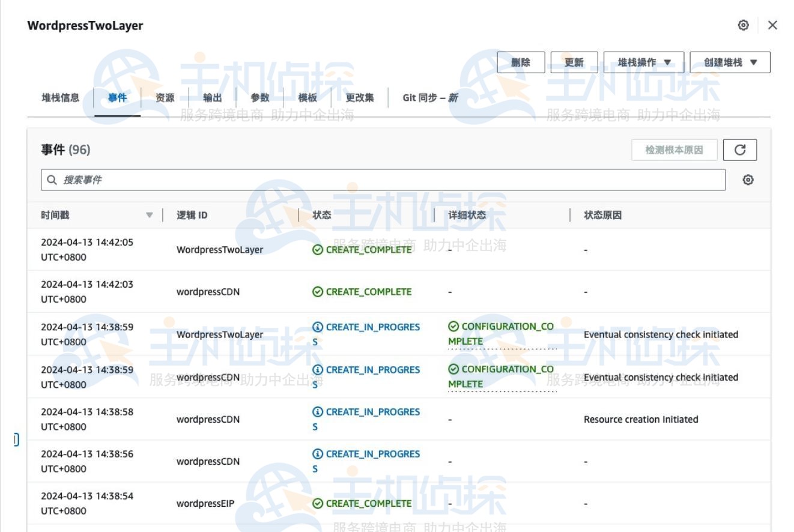The height and width of the screenshot is (532, 794).
Task: Click success icon on WordpressTwoLayer CREATE_COMPLETE row
Action: tap(318, 250)
